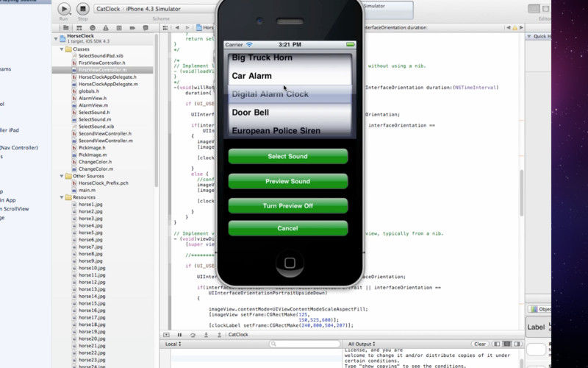The image size is (588, 368).
Task: Click CatClock process label in debug bar
Action: 238,335
